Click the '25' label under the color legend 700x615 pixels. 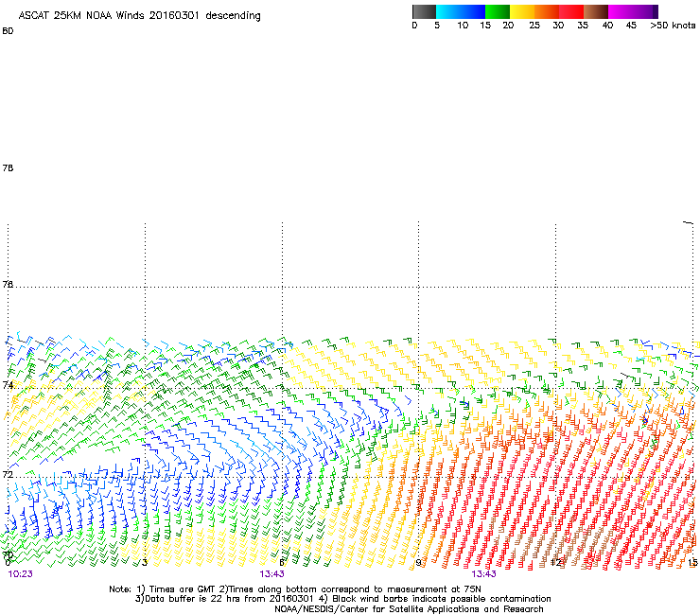tap(534, 26)
